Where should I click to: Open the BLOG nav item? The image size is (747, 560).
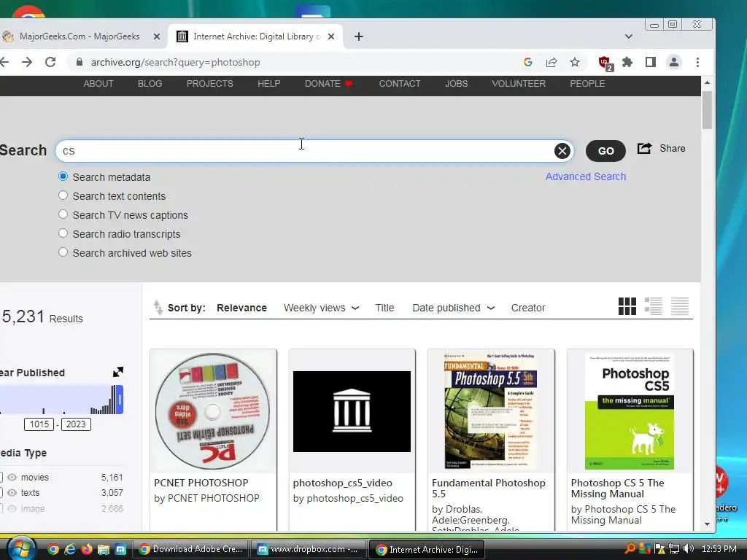click(x=150, y=83)
